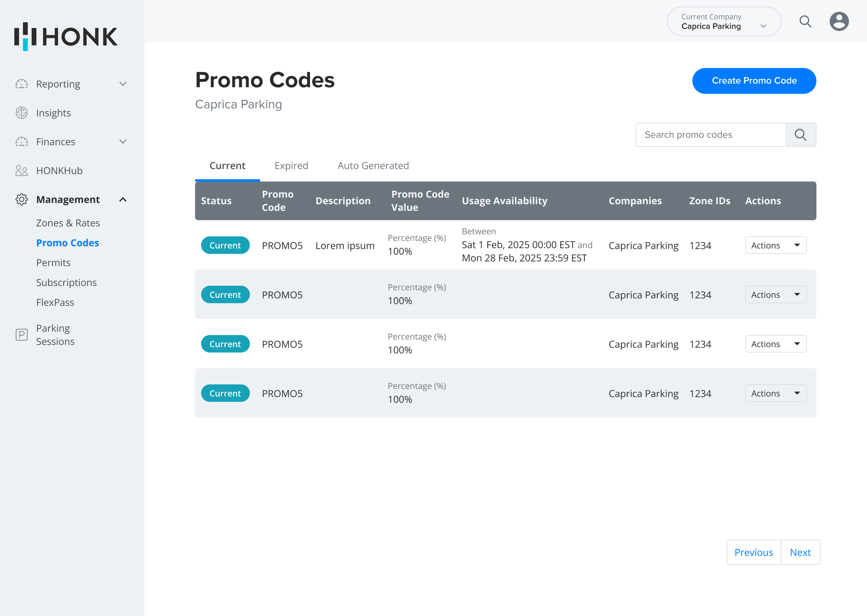Click the Finances gauge icon

point(22,141)
